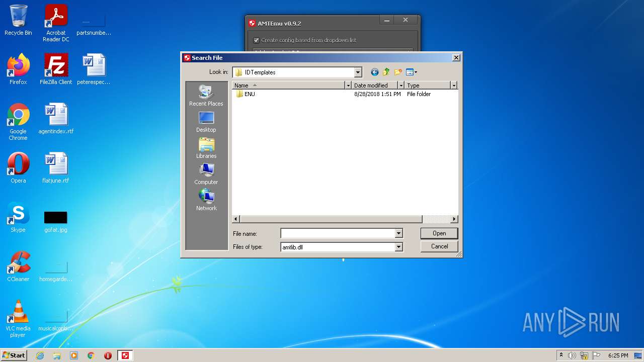Sort by Name column header
Viewport: 644px width, 362px height.
click(289, 85)
